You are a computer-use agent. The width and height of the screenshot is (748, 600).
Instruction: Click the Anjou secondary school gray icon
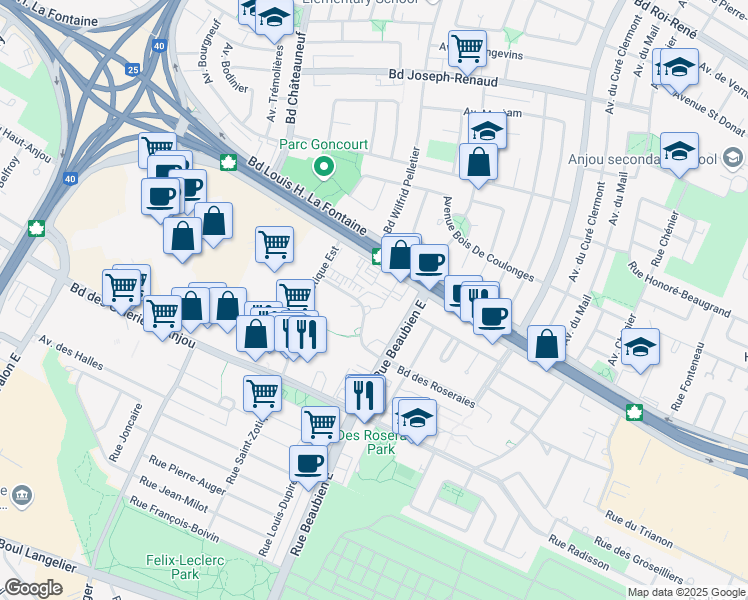pyautogui.click(x=733, y=158)
